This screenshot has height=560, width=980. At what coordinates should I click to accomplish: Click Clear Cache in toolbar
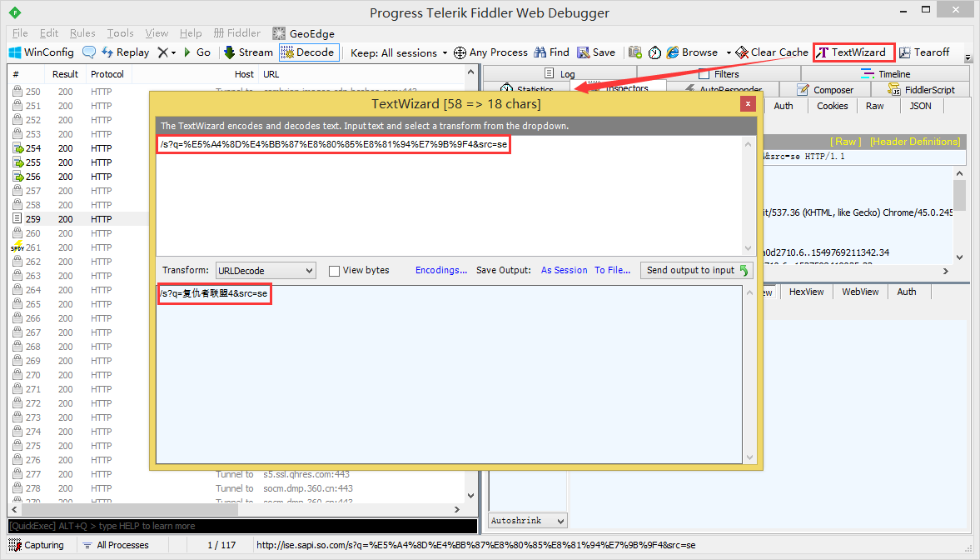pyautogui.click(x=772, y=52)
